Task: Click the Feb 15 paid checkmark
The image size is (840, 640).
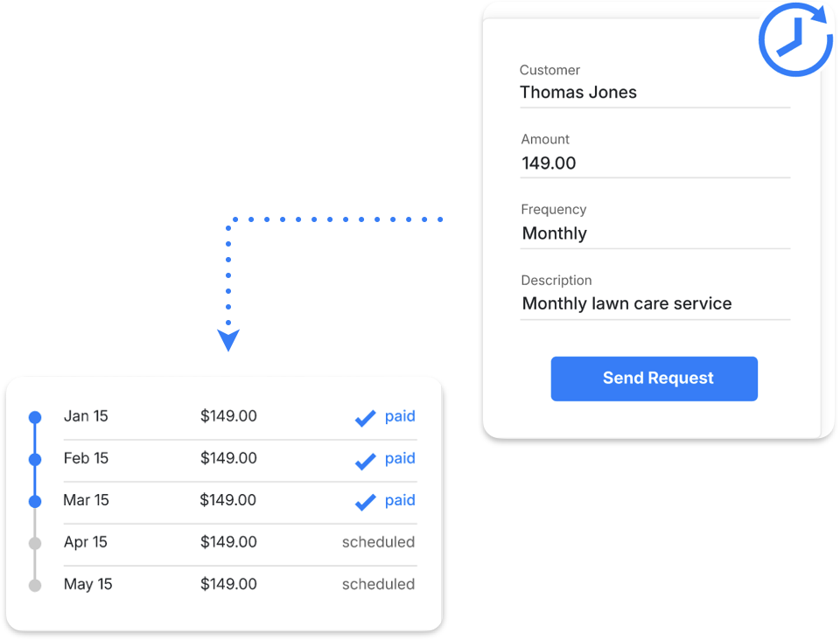Action: [365, 461]
